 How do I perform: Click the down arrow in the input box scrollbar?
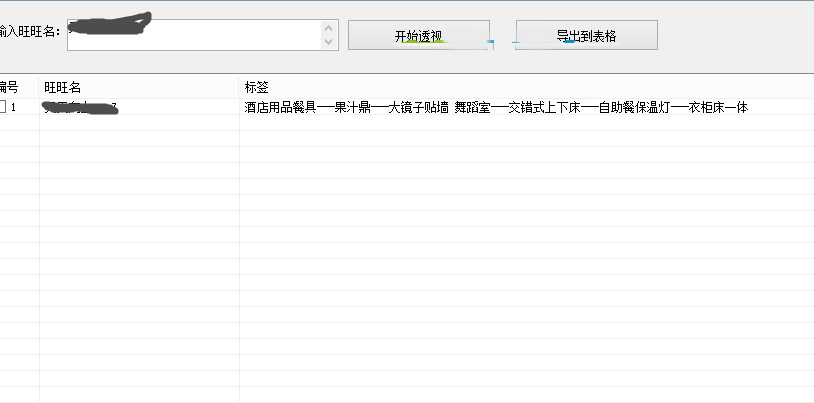tap(329, 42)
